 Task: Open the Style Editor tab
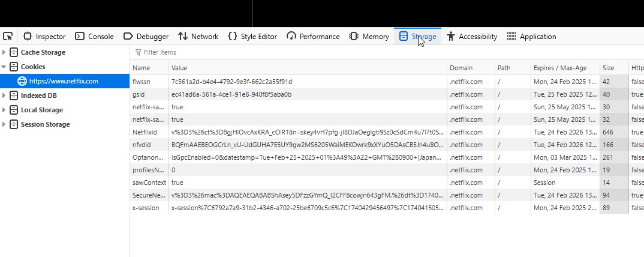(x=252, y=37)
